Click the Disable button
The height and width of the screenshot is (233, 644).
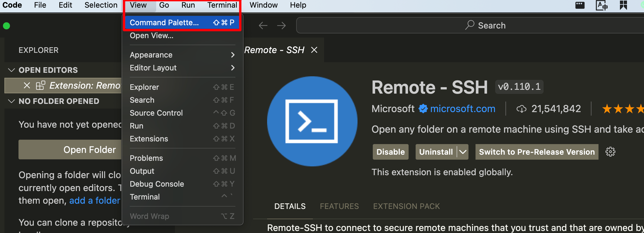coord(390,152)
